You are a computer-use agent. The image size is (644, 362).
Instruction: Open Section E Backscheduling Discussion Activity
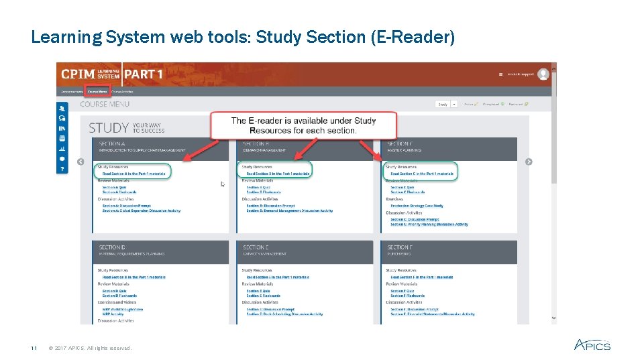284,314
